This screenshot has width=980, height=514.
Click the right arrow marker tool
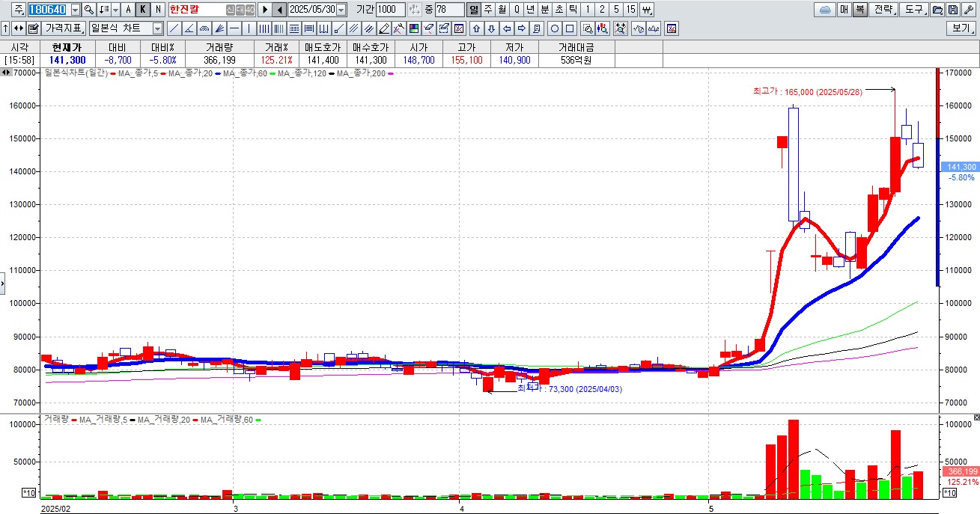(x=522, y=28)
